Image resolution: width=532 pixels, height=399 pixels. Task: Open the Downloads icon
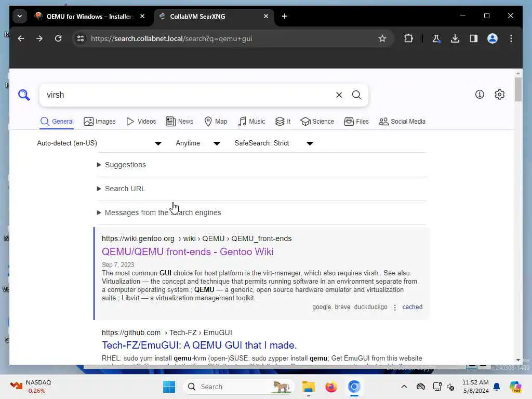coord(455,38)
